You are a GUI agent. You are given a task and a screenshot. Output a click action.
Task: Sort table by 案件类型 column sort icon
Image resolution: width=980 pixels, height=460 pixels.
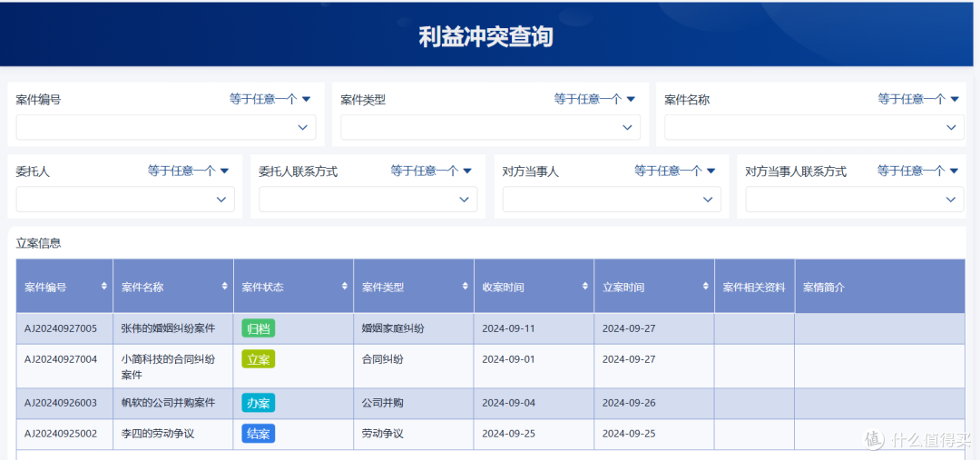click(x=465, y=286)
